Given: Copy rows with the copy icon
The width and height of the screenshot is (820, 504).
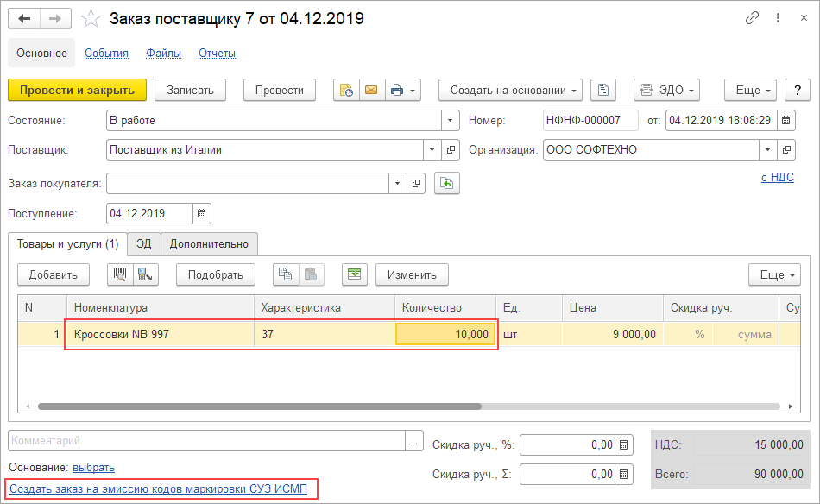Looking at the screenshot, I should [286, 274].
